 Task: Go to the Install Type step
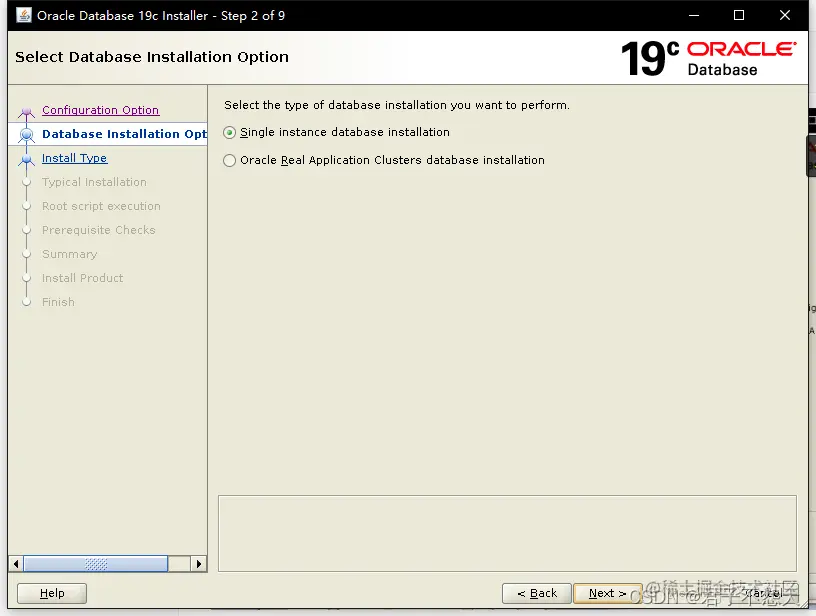tap(74, 158)
